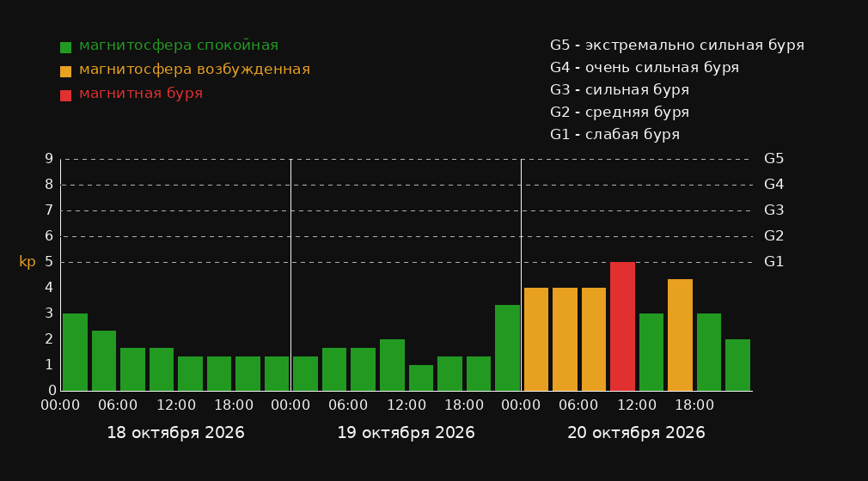This screenshot has width=868, height=481.
Task: Click the 'G2' label beside the Kp 6 gridline
Action: click(x=773, y=236)
